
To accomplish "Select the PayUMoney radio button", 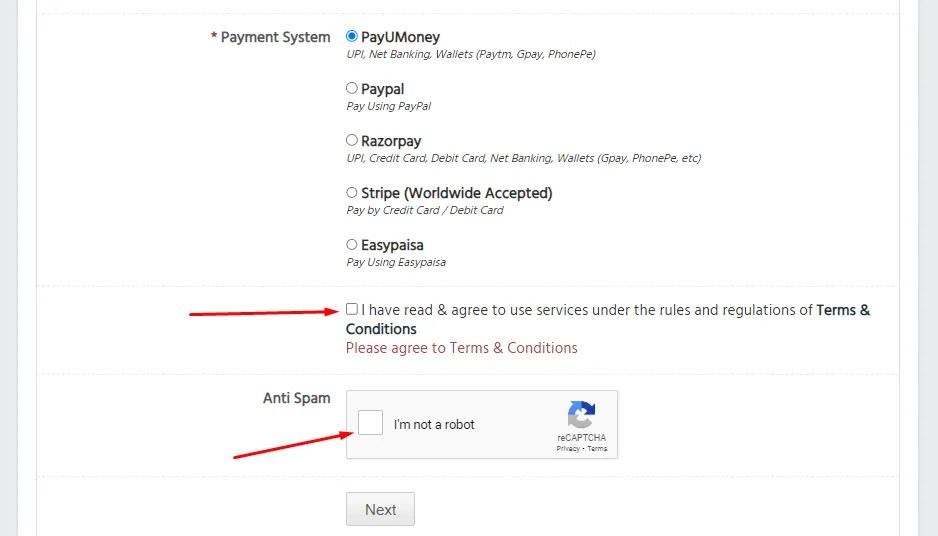I will (352, 36).
